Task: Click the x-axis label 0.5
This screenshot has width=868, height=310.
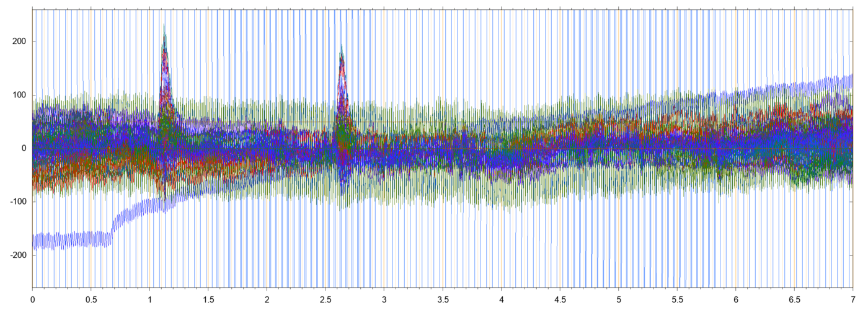Action: click(x=91, y=299)
